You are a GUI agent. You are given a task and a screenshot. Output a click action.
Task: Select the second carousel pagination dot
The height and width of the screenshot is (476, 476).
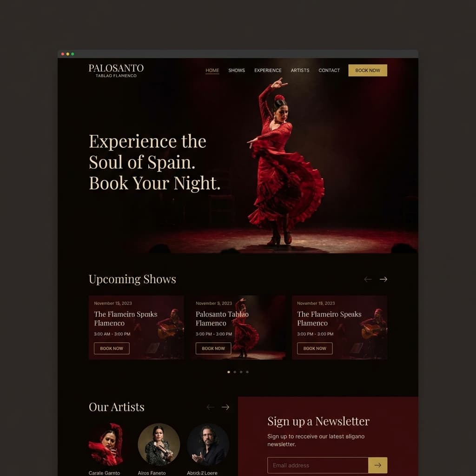(235, 372)
